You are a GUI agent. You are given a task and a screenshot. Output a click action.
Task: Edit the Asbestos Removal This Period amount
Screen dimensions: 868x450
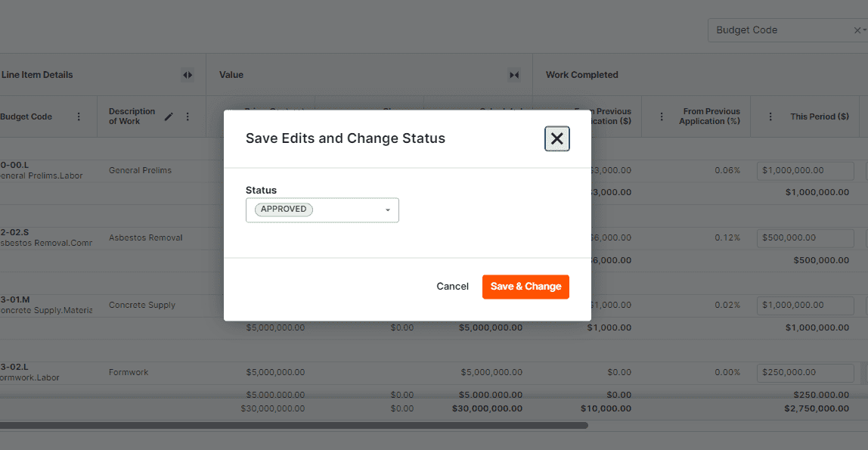[805, 237]
